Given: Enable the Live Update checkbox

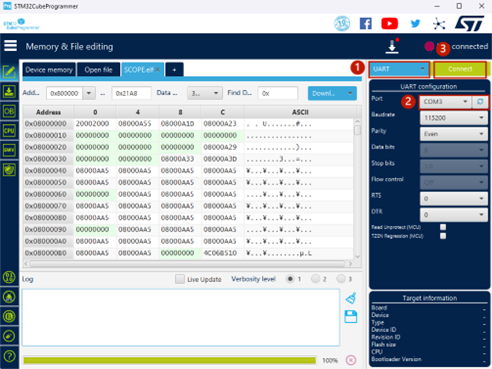Looking at the screenshot, I should [x=180, y=279].
